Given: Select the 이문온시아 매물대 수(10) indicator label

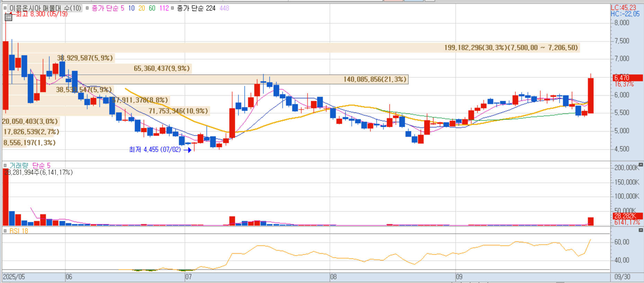Looking at the screenshot, I should point(45,8).
